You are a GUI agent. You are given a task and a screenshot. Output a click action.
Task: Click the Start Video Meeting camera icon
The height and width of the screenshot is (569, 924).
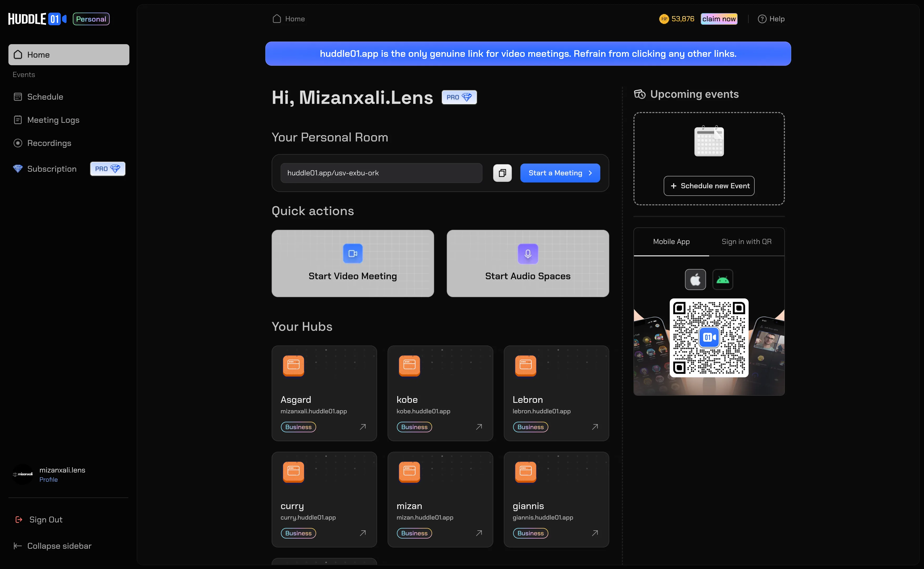tap(353, 253)
